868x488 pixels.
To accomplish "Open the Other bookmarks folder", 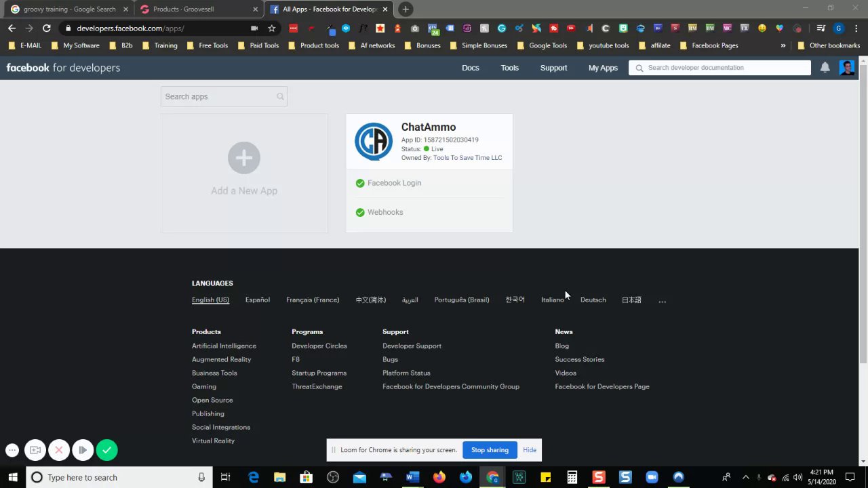I will click(x=829, y=45).
